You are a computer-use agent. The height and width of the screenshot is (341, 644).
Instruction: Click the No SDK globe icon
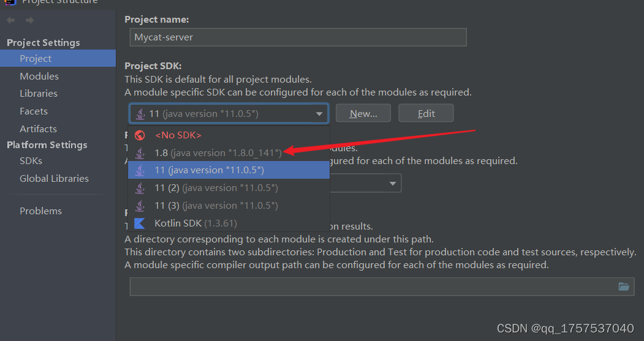tap(140, 135)
